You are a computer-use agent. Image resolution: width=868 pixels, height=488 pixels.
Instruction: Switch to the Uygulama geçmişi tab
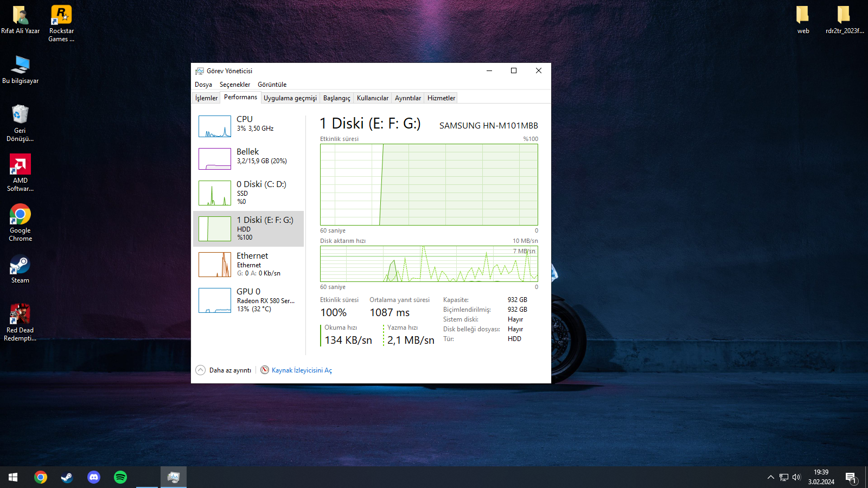[x=290, y=98]
